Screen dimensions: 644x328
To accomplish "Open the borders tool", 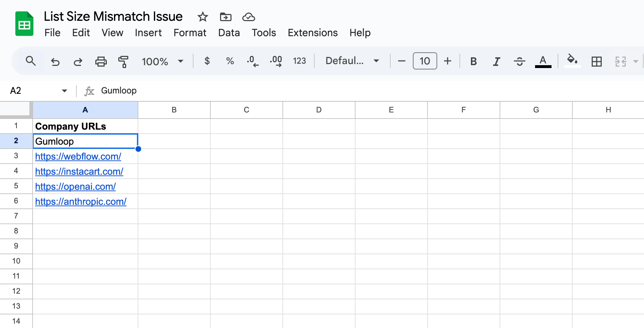I will 596,62.
